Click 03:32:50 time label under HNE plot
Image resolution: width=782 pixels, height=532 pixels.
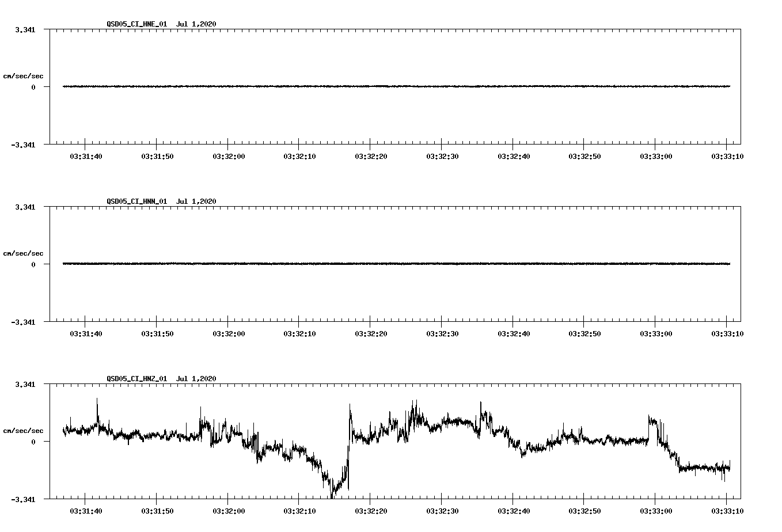(x=584, y=156)
